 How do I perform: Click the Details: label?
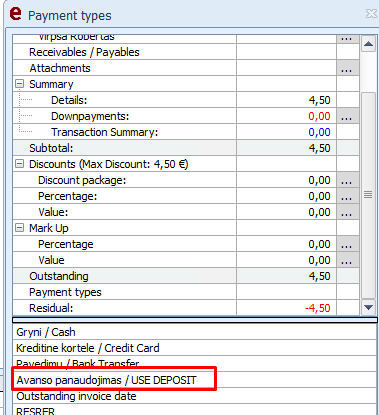coord(69,100)
